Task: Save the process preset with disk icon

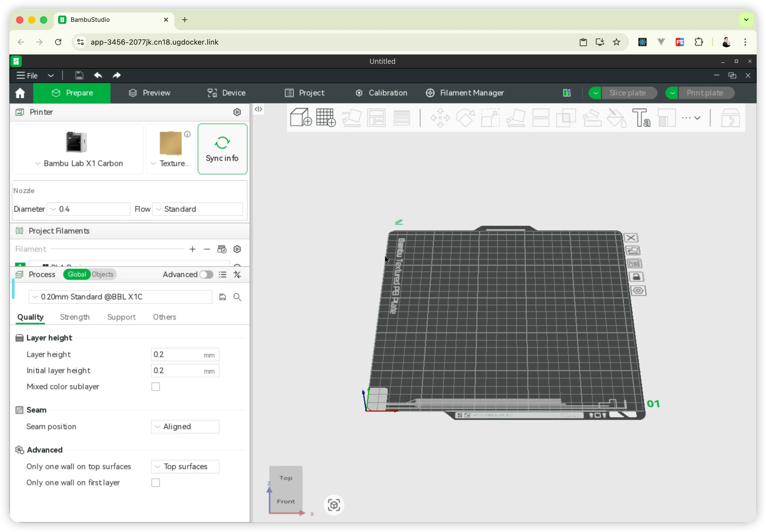Action: [223, 297]
